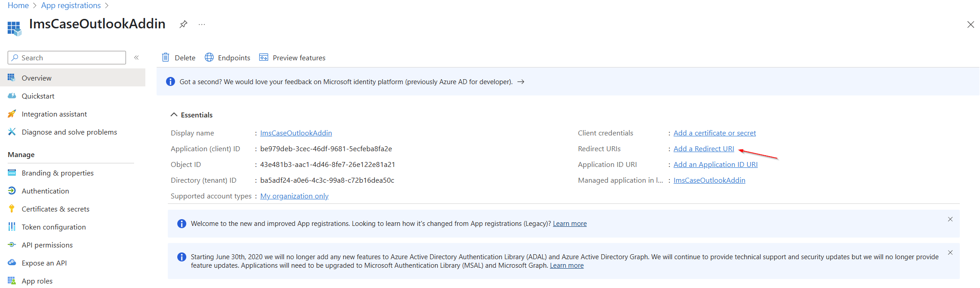Click Add a Redirect URI link

704,148
